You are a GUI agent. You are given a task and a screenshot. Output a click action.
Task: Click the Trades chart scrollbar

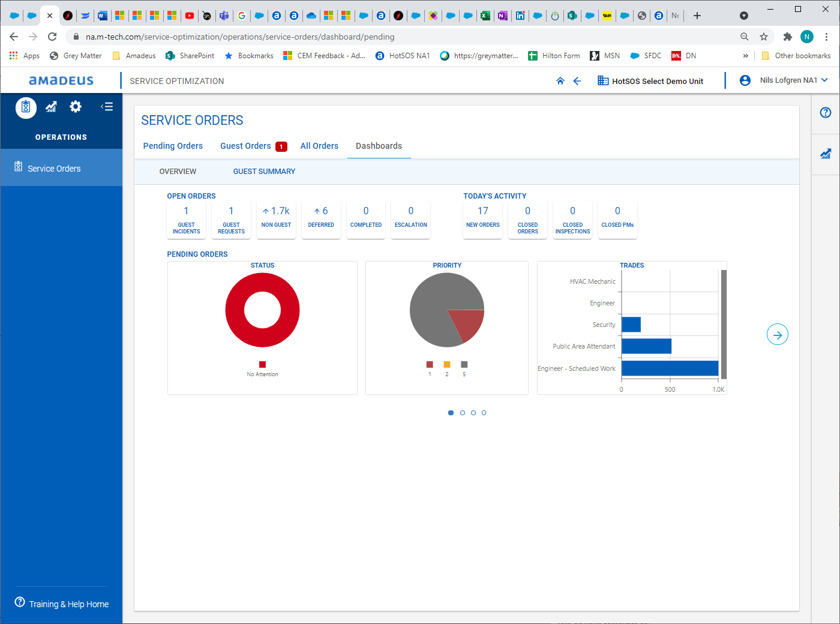[x=724, y=325]
